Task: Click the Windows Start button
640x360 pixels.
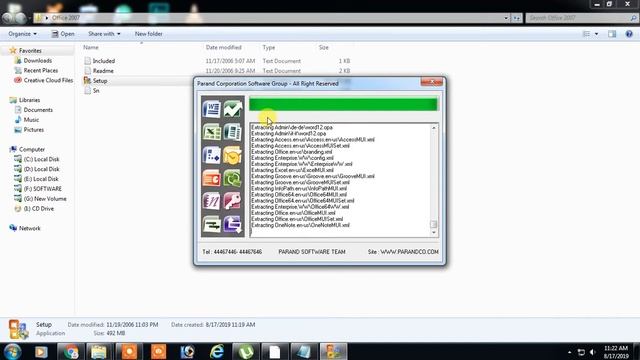Action: (12, 351)
